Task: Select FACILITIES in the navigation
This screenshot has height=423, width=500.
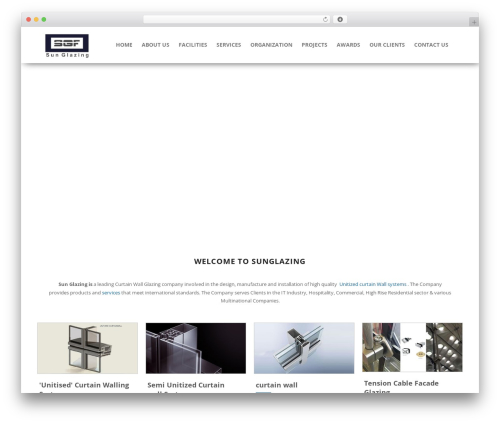Action: (193, 45)
